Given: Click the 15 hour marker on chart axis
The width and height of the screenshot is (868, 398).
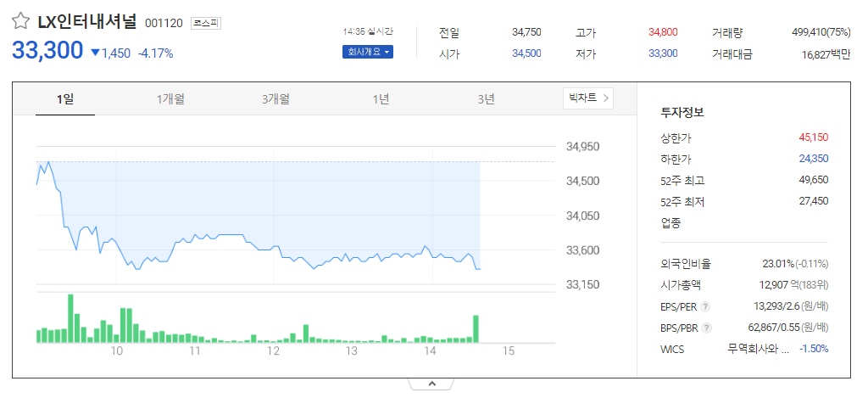Looking at the screenshot, I should tap(509, 350).
